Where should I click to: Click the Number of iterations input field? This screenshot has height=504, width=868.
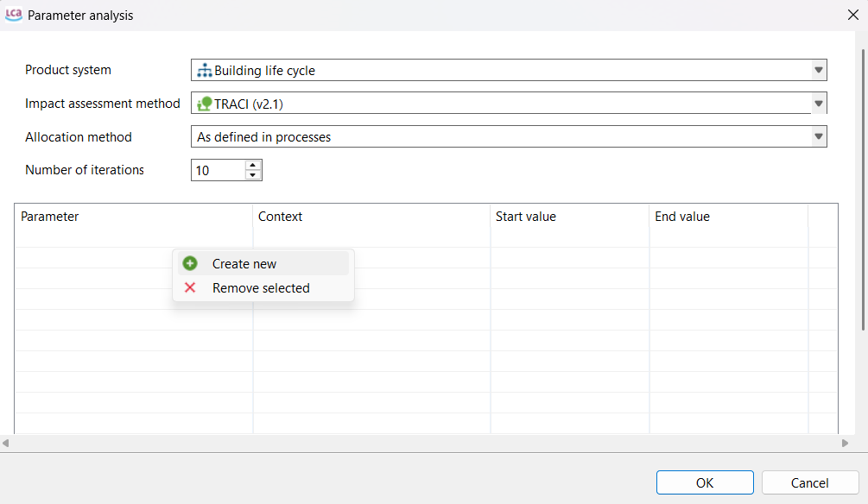(218, 171)
